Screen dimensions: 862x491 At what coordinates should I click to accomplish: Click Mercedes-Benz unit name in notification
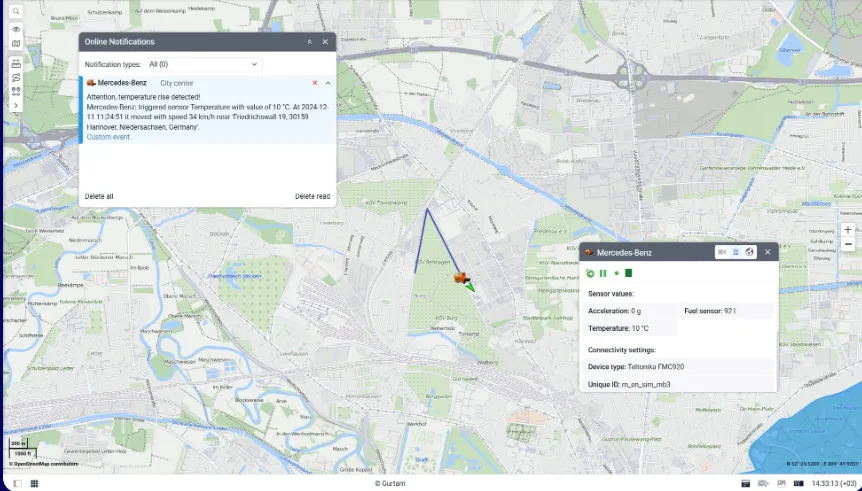(122, 83)
